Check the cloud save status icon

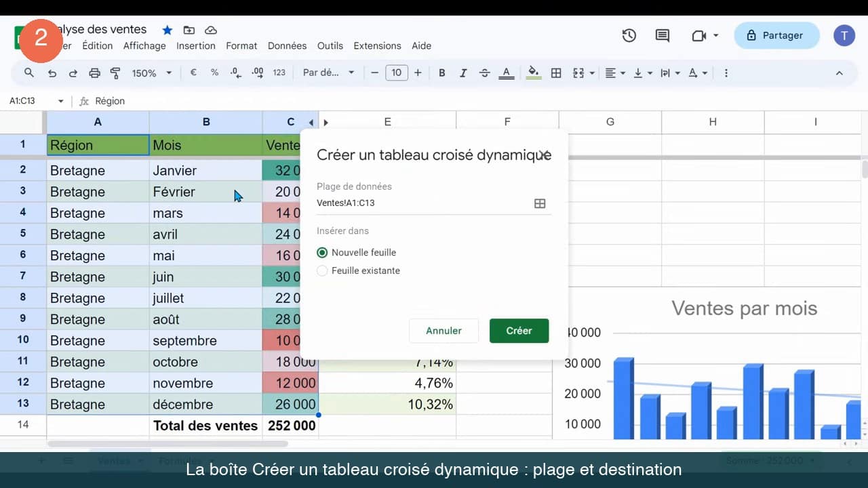click(211, 30)
